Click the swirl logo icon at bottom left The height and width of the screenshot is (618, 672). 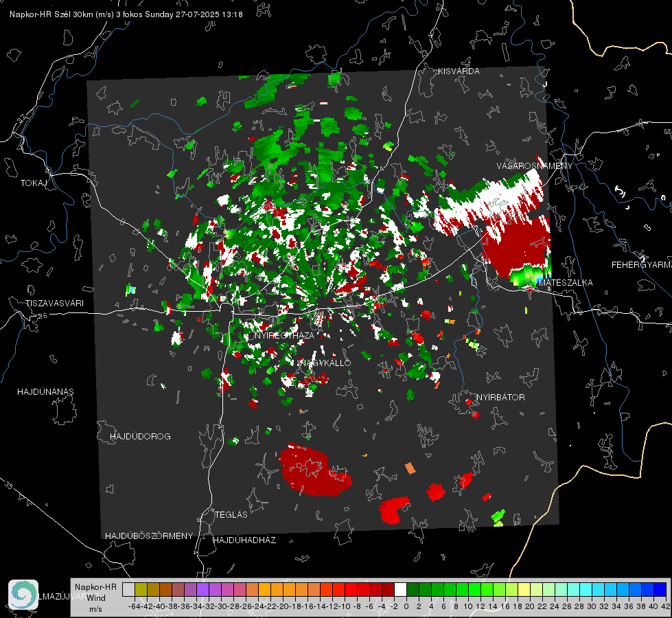[23, 595]
